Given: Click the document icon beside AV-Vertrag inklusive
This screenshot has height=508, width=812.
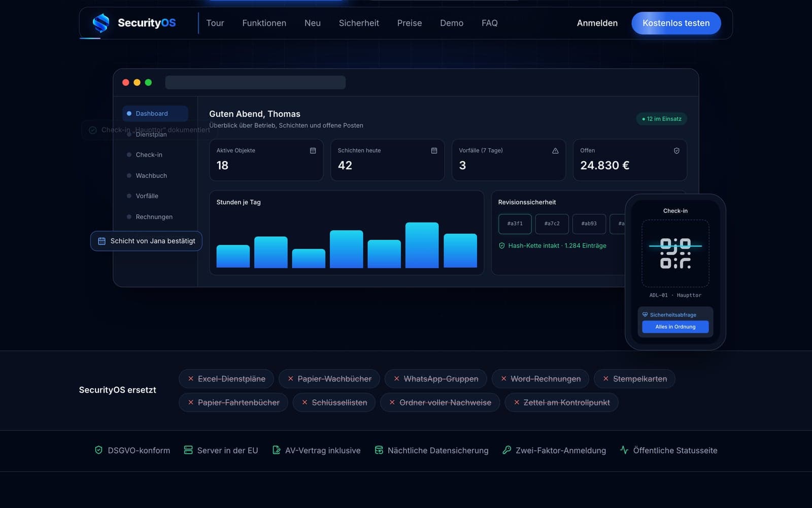Looking at the screenshot, I should tap(276, 450).
